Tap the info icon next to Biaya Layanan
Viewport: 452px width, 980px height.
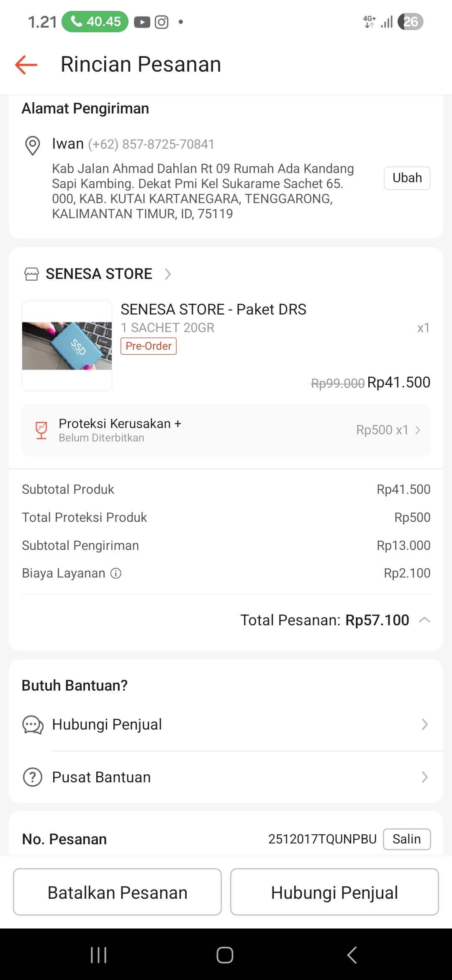(116, 573)
